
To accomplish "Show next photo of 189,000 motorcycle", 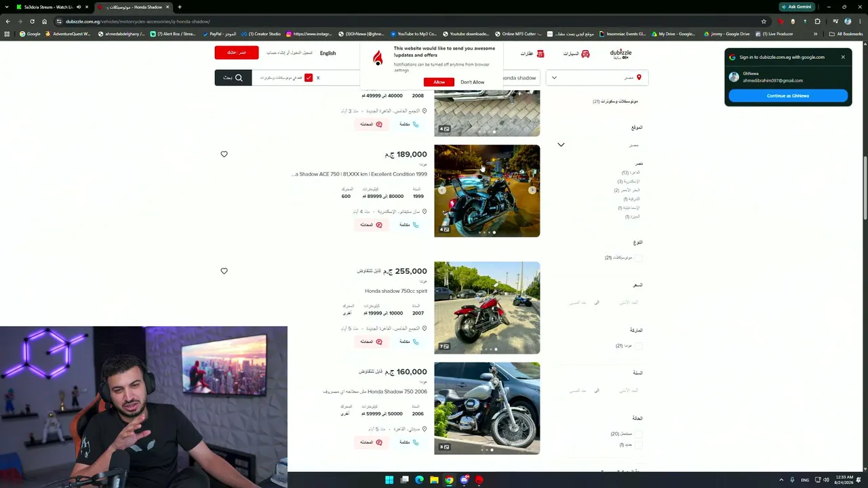I will [532, 190].
